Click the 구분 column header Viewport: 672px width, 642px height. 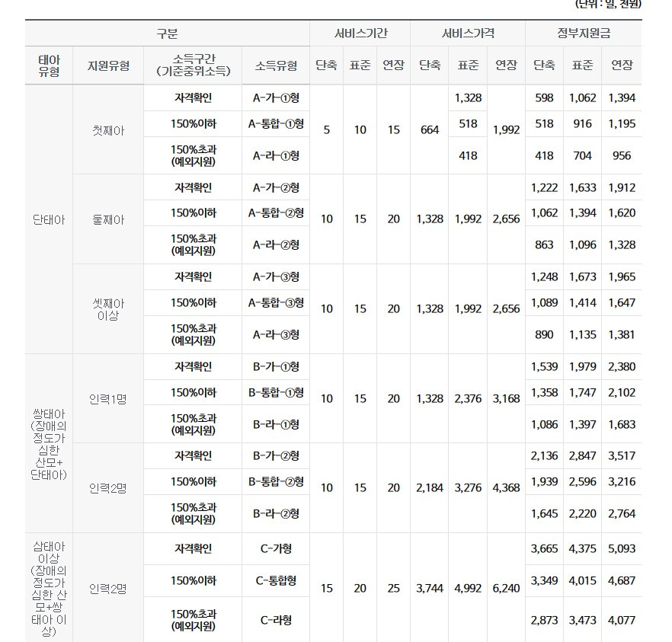tap(167, 34)
